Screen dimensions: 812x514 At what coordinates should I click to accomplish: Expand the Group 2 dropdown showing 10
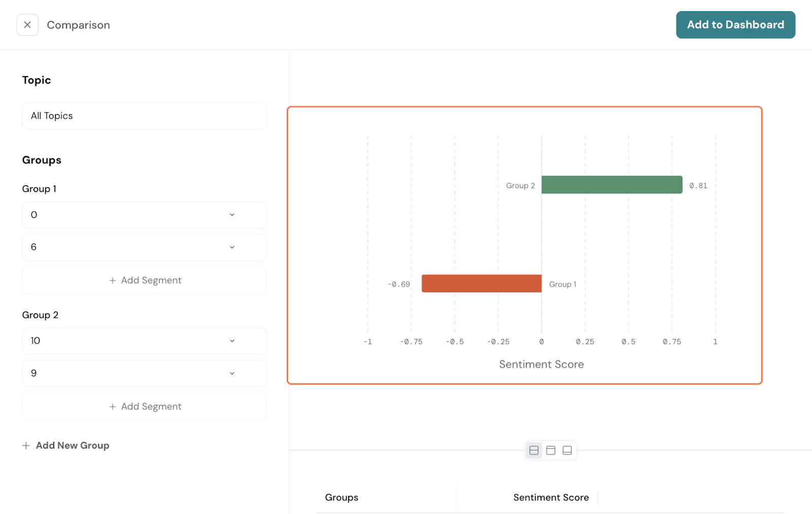[144, 341]
